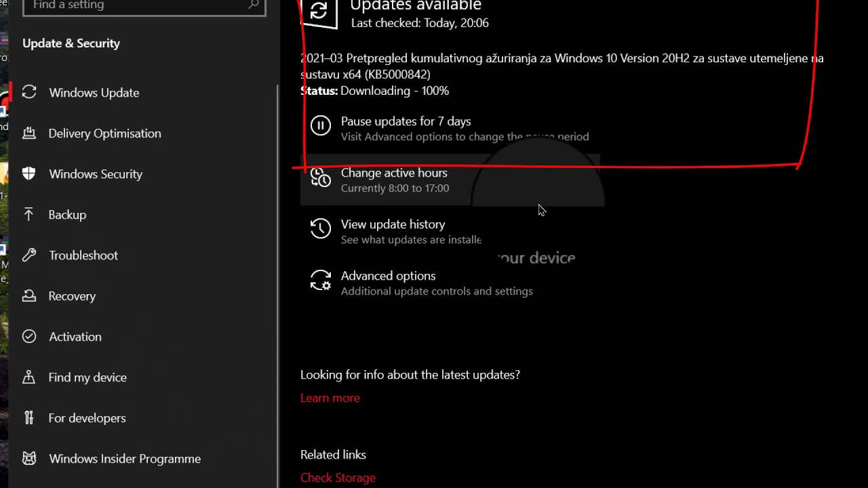The width and height of the screenshot is (868, 488).
Task: Open View update history
Action: click(451, 231)
